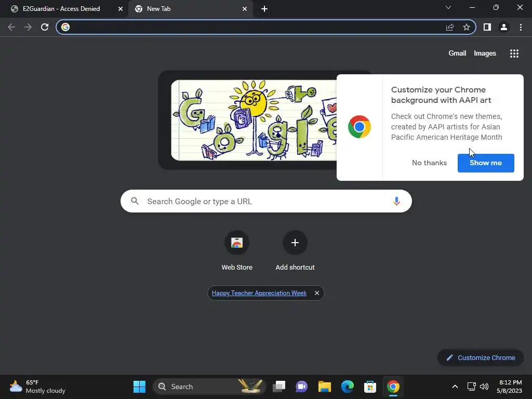
Task: Close the New Tab tab
Action: (x=245, y=9)
